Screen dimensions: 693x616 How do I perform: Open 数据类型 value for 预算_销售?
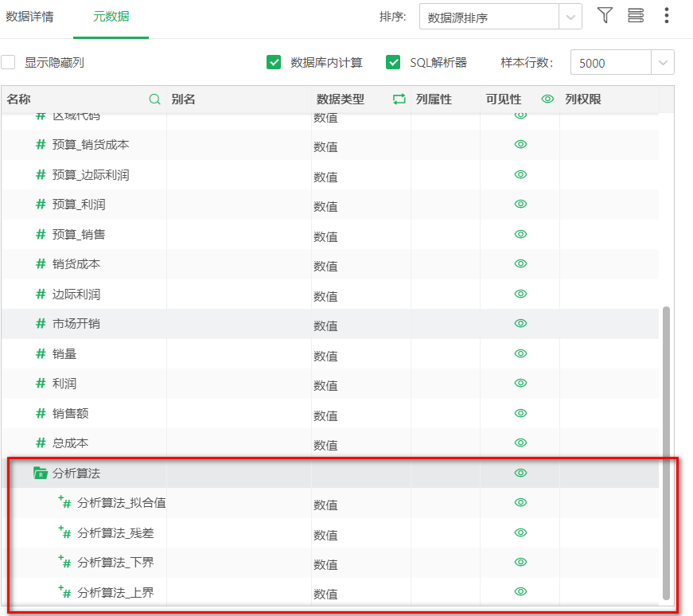pos(325,236)
